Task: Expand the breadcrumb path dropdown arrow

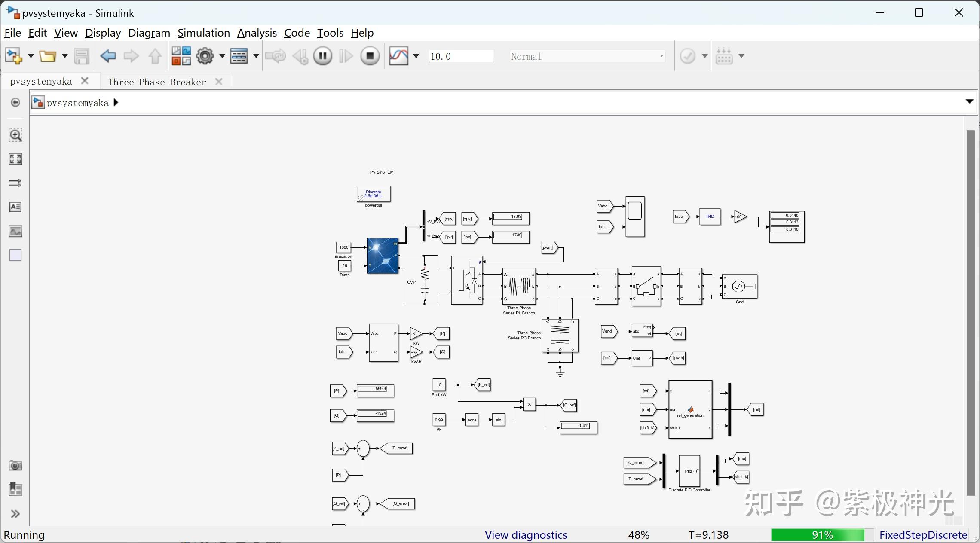Action: pyautogui.click(x=969, y=101)
